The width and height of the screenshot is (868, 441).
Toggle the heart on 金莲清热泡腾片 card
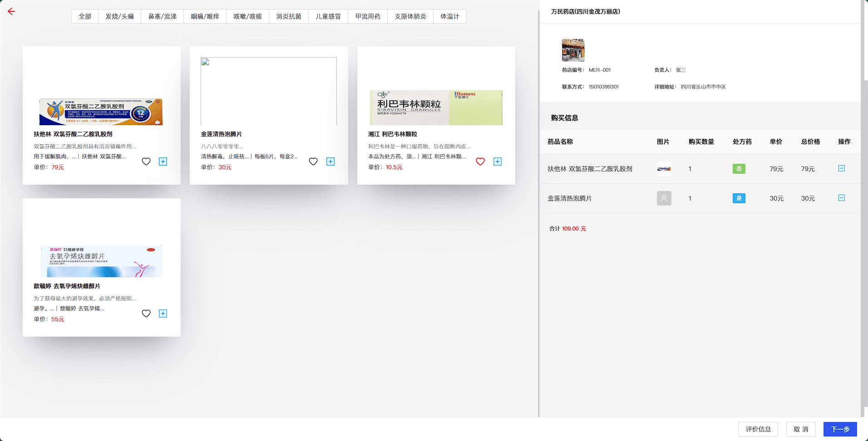click(313, 162)
